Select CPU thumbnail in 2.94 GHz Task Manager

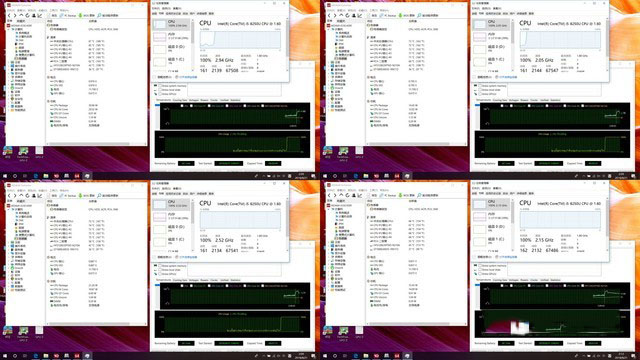click(x=160, y=24)
